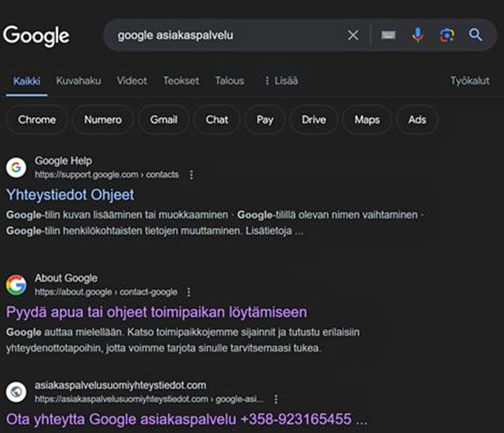Expand the Lisää menu
Screen dimensions: 504x433
tap(281, 81)
